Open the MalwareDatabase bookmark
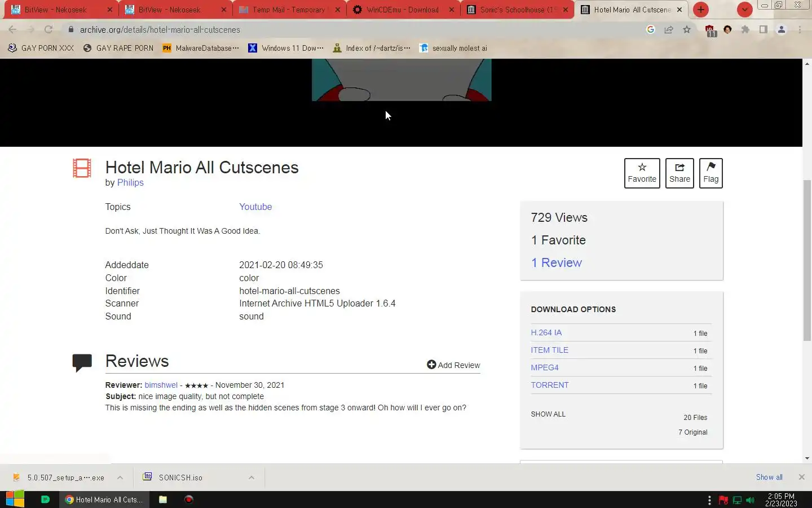812x508 pixels. 201,48
